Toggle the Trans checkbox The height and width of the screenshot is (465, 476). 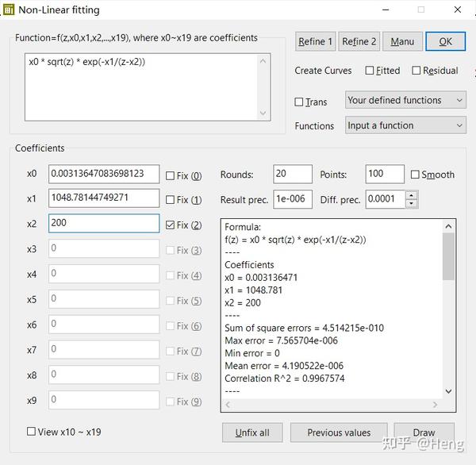point(299,102)
